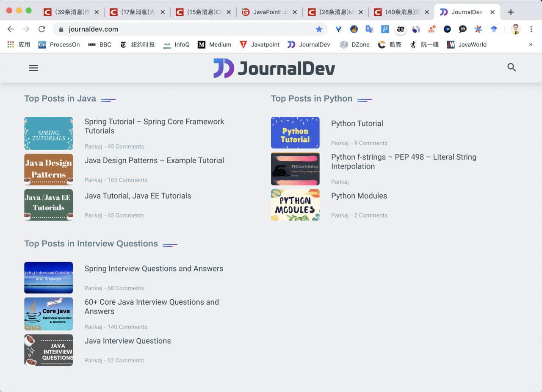This screenshot has height=392, width=542.
Task: Open the Chrome three-dot menu
Action: (x=531, y=29)
